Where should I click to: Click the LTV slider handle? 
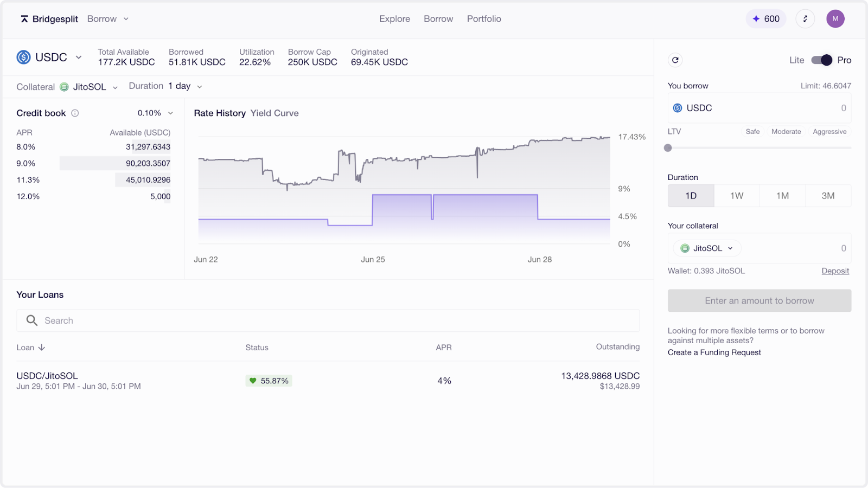point(668,148)
